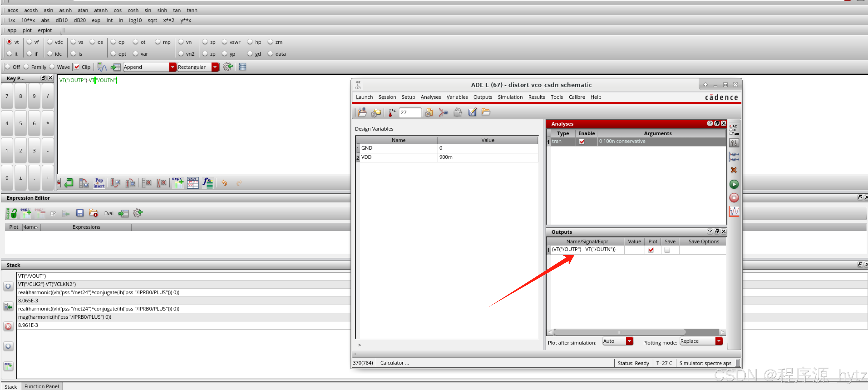This screenshot has height=390, width=868.
Task: Click the green Netlist and Run button
Action: tap(734, 184)
